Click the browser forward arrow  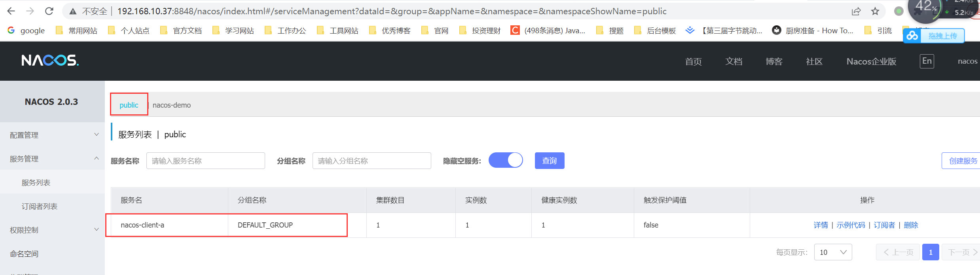pyautogui.click(x=30, y=11)
